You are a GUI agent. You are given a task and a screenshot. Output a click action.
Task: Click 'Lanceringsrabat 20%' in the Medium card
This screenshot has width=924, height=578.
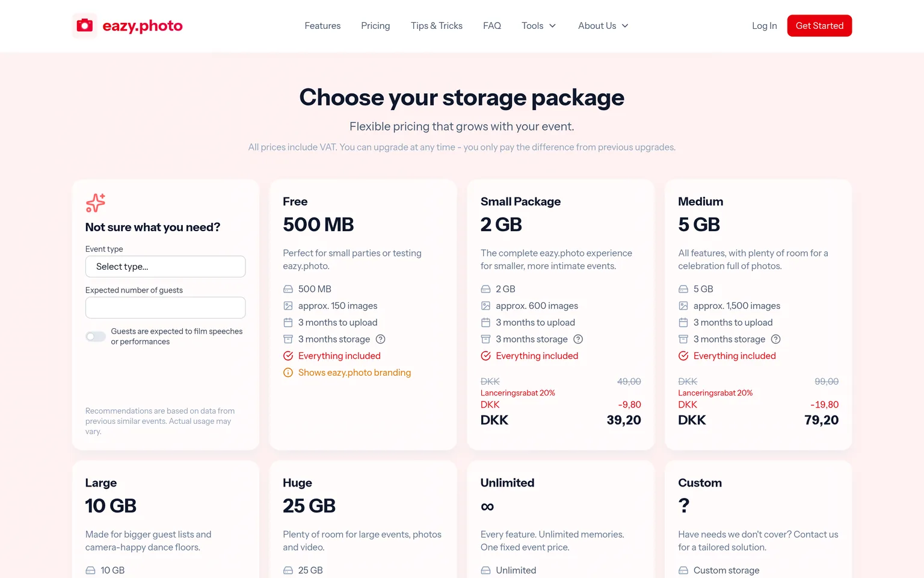[x=715, y=393]
